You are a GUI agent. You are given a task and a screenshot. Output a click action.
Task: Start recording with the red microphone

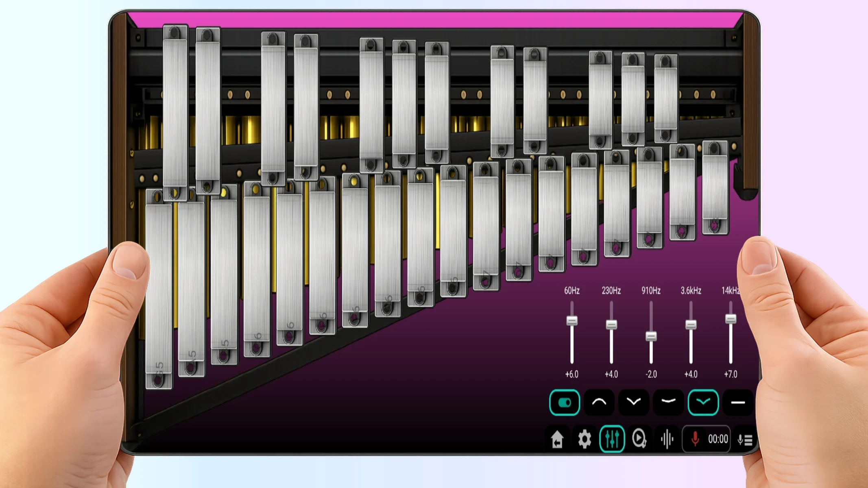coord(695,439)
